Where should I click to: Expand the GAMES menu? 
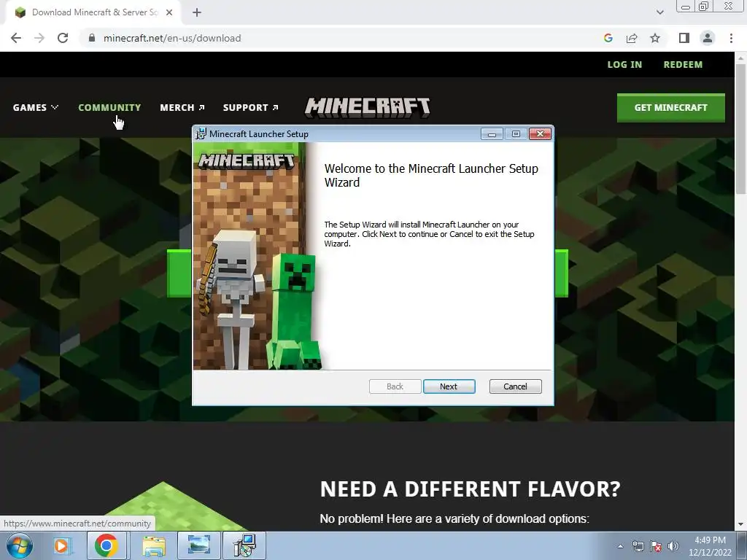(36, 108)
